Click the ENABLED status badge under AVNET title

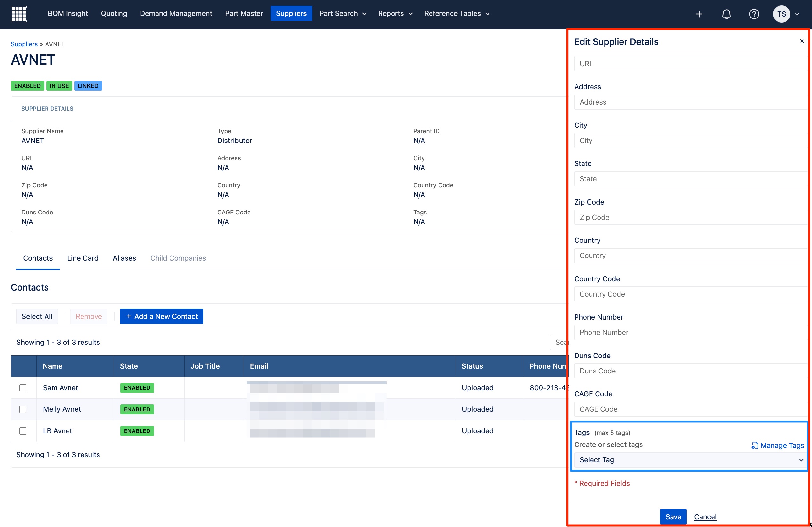point(27,86)
